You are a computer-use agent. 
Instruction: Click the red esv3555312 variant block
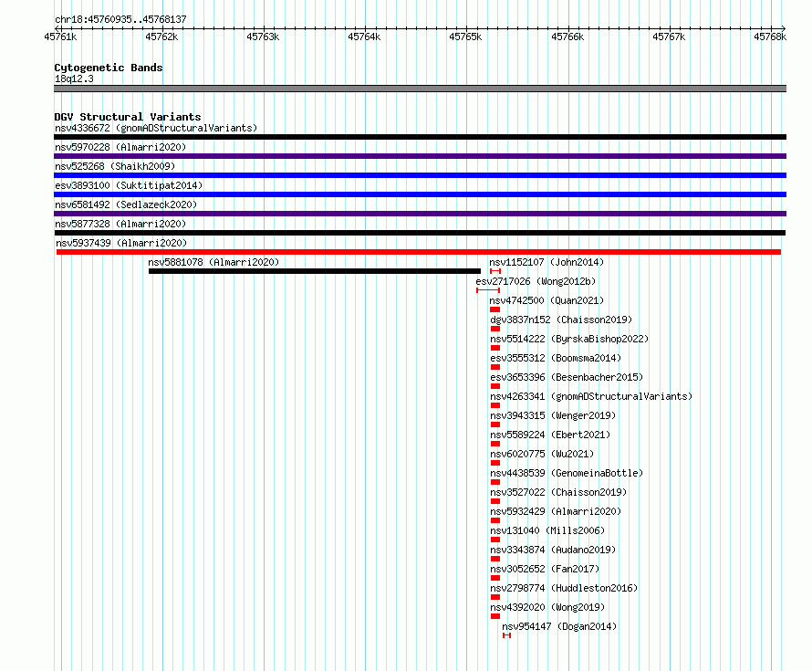495,367
